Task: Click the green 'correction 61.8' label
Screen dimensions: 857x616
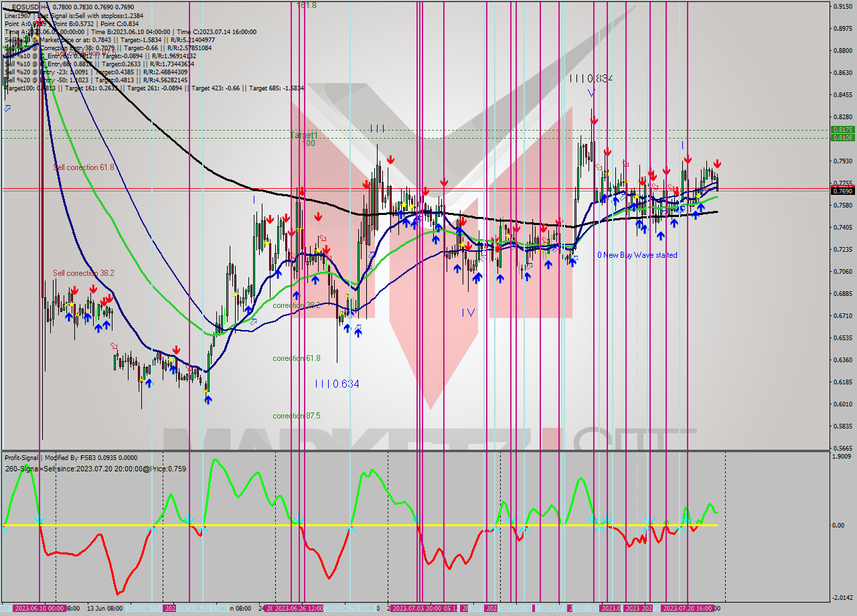Action: click(x=297, y=358)
